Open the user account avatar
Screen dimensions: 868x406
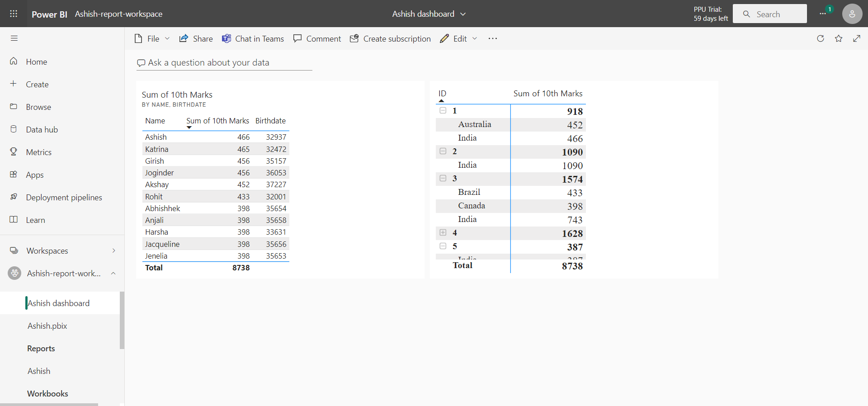pyautogui.click(x=852, y=14)
